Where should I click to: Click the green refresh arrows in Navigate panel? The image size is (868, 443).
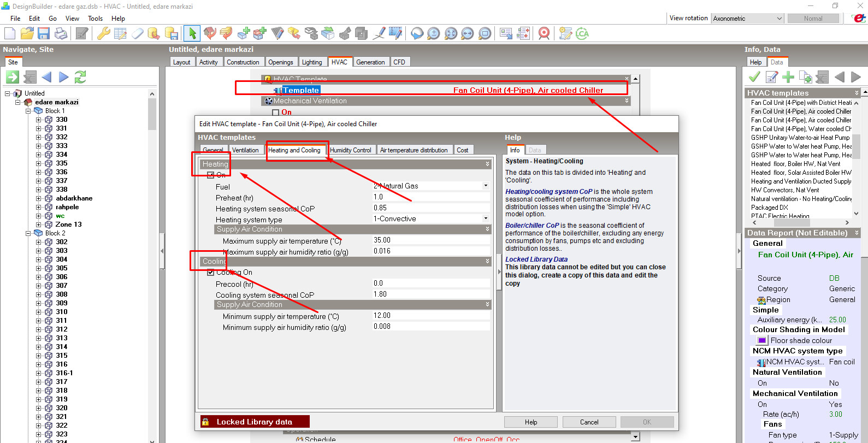[80, 77]
